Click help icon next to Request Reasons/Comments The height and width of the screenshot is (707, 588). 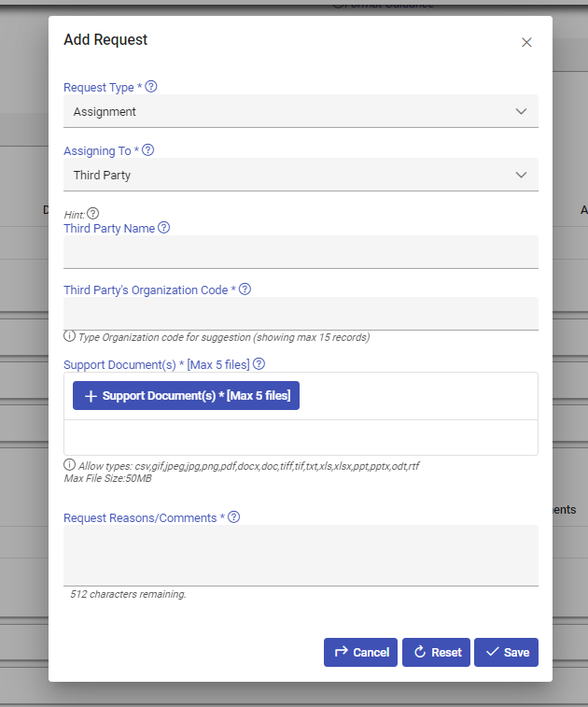click(234, 516)
